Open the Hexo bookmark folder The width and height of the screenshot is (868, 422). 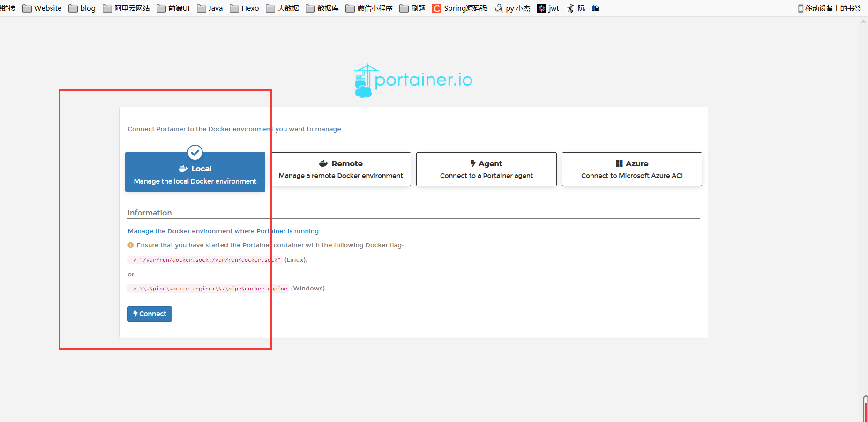244,8
